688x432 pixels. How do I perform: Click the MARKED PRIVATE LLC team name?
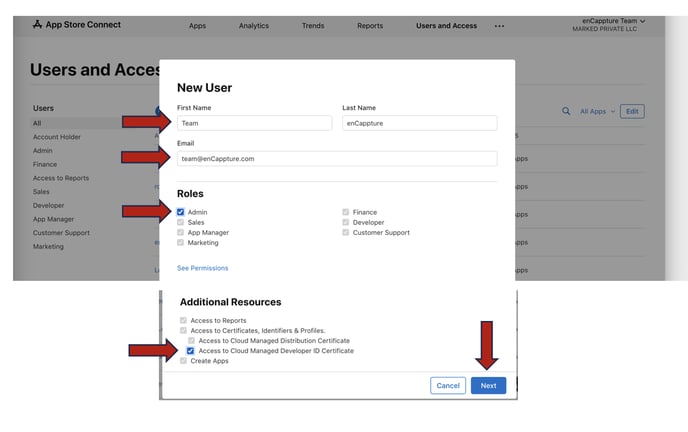pos(604,29)
